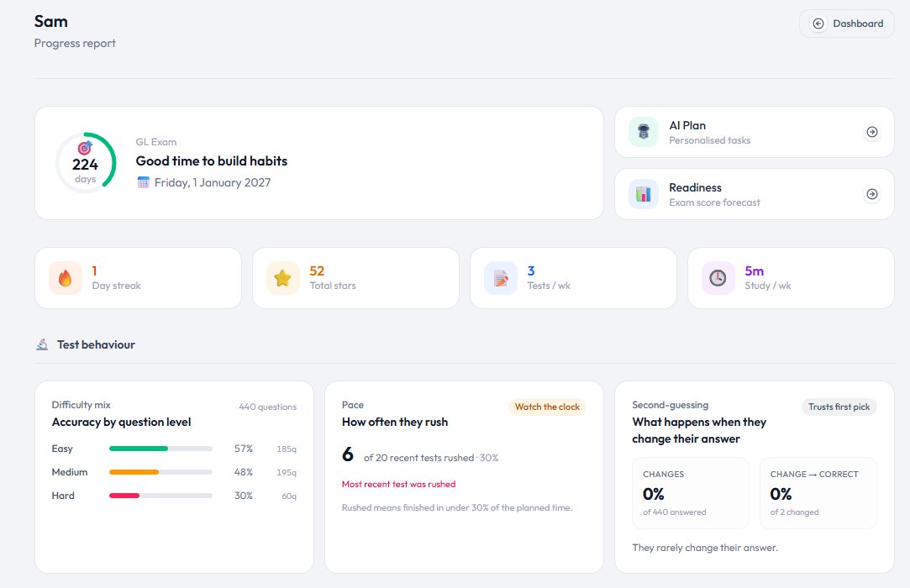Click the 440 questions label

coord(267,407)
